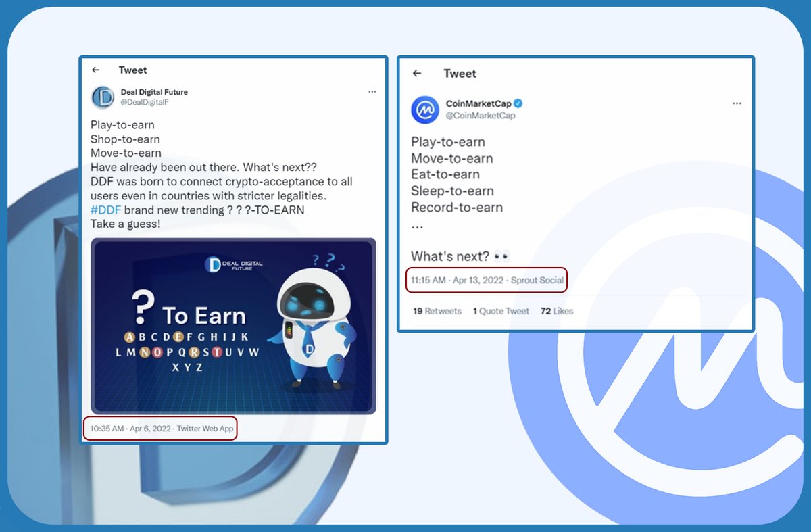Click the CoinMarketCap account name

pyautogui.click(x=478, y=103)
